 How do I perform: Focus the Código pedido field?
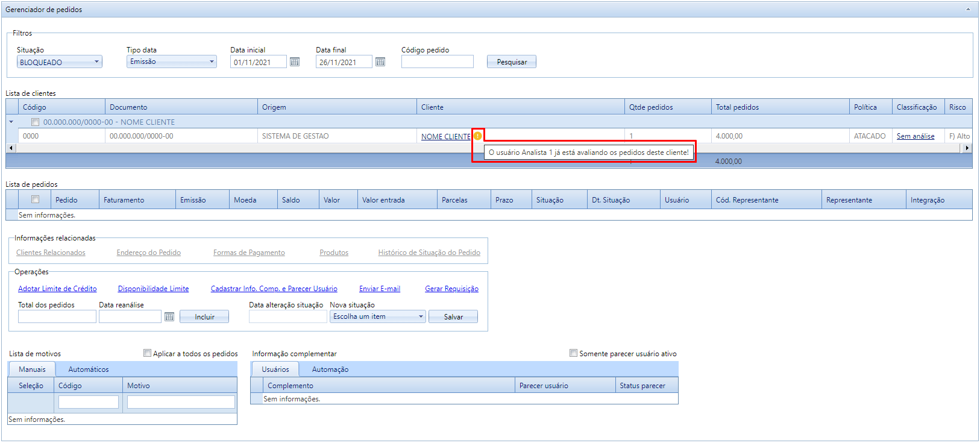438,61
